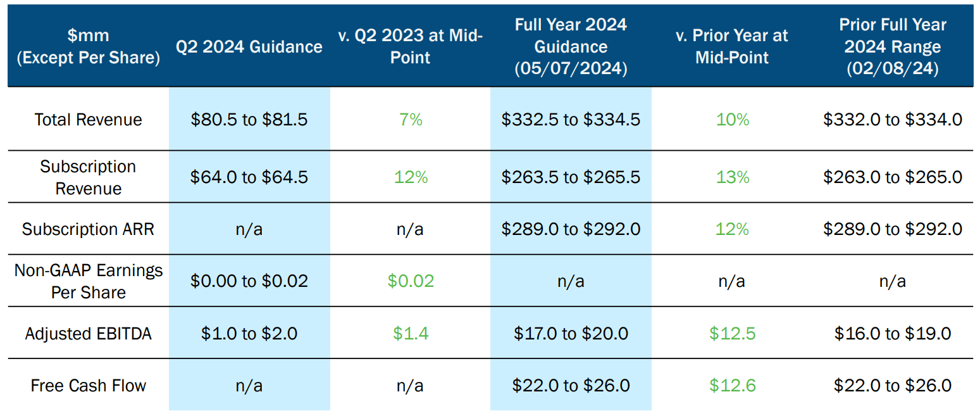The width and height of the screenshot is (980, 418).
Task: Click the v. Q2 2023 at Mid-Point header
Action: 410,47
